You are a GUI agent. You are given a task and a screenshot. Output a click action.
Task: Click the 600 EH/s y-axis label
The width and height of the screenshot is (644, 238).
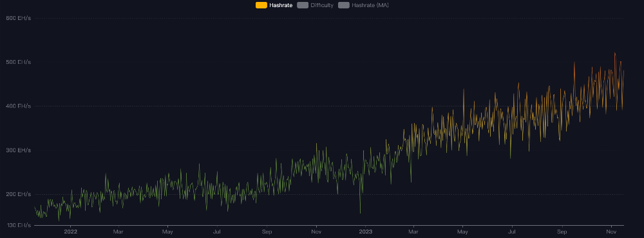(x=19, y=18)
